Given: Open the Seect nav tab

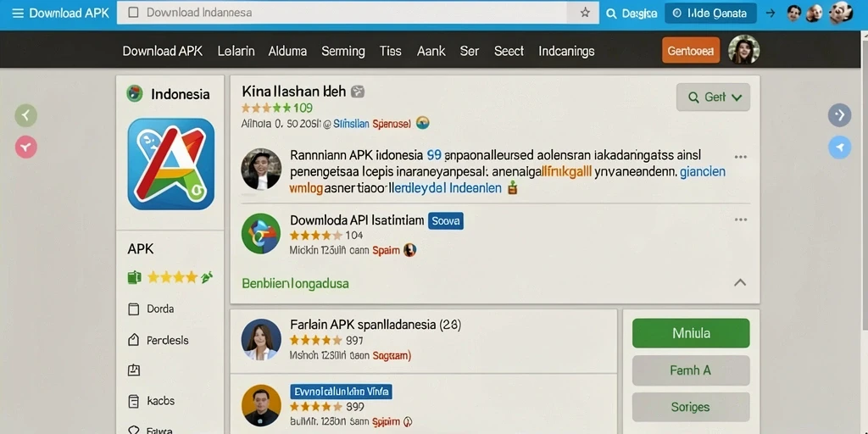Looking at the screenshot, I should (x=509, y=51).
